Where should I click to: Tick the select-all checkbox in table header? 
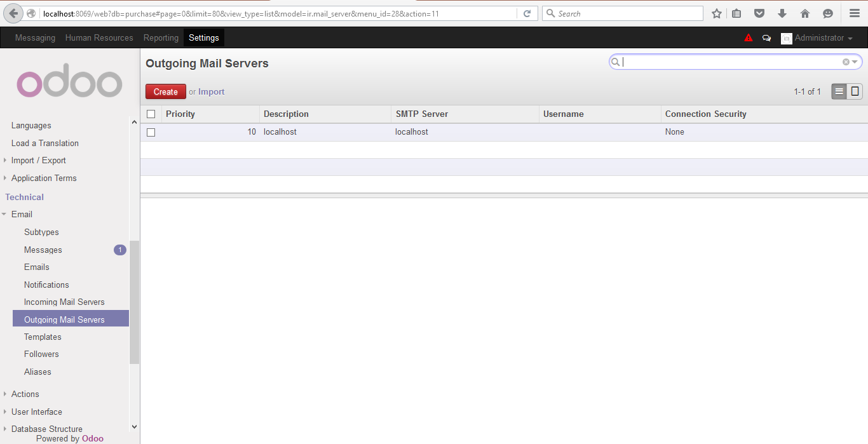pos(151,114)
